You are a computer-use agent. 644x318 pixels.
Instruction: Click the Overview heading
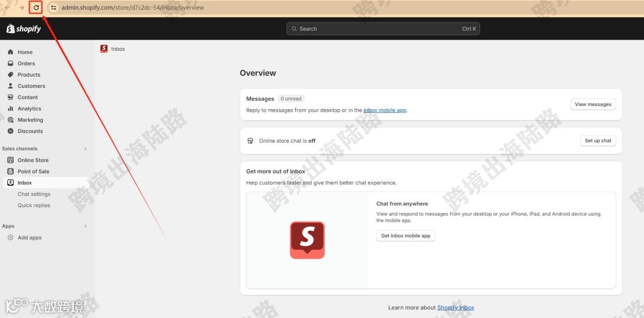click(258, 73)
